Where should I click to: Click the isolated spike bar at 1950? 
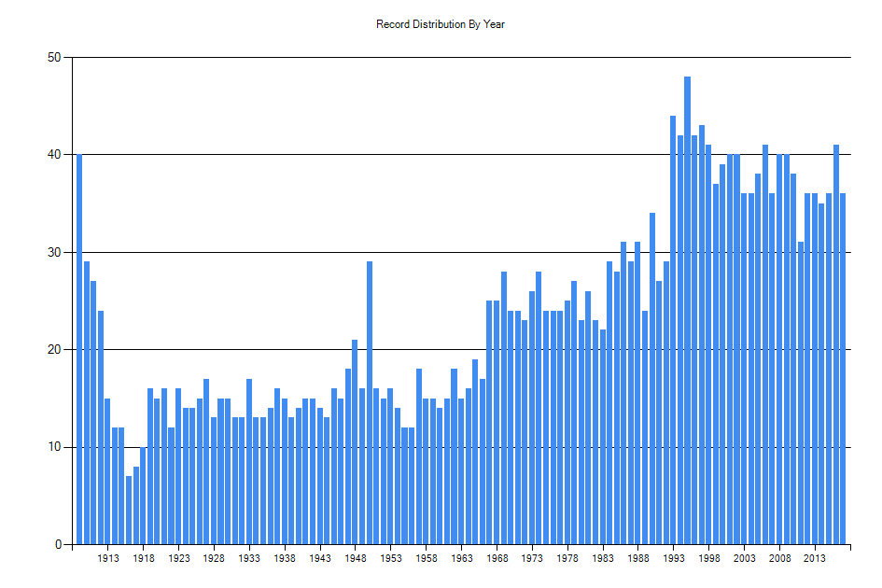(x=370, y=403)
